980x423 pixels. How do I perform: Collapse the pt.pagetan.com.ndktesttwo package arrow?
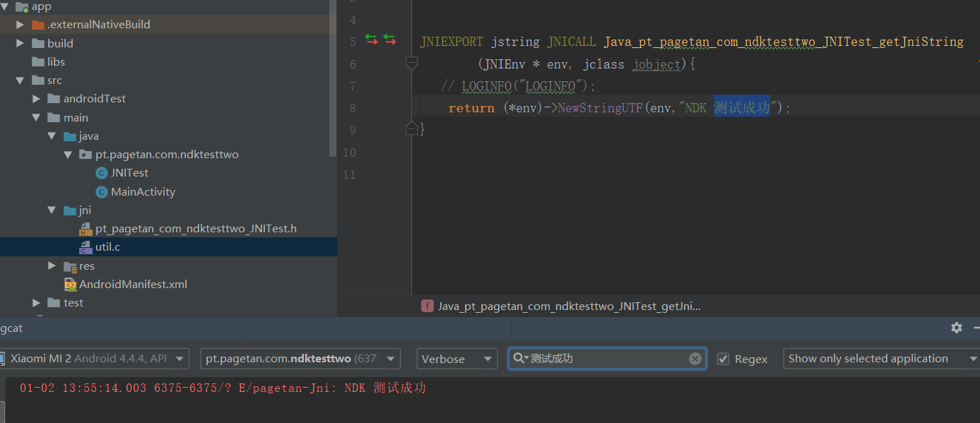click(68, 155)
